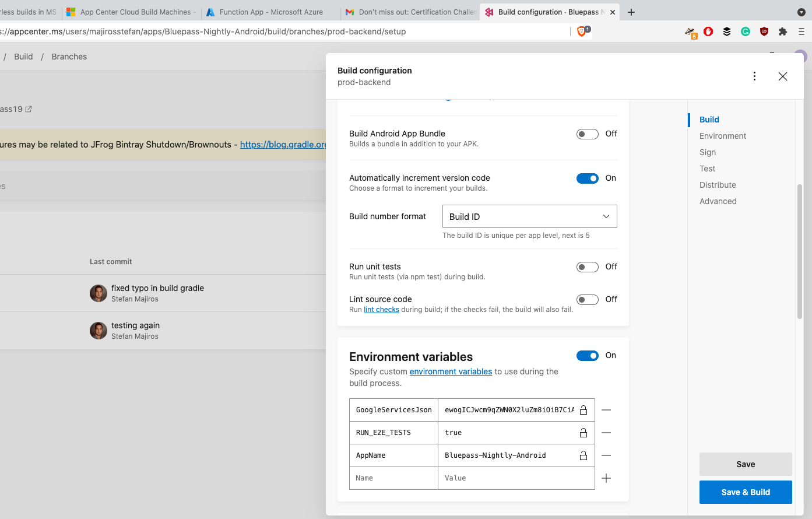Edit the GoogleServicesJson value field
This screenshot has width=812, height=519.
(509, 410)
